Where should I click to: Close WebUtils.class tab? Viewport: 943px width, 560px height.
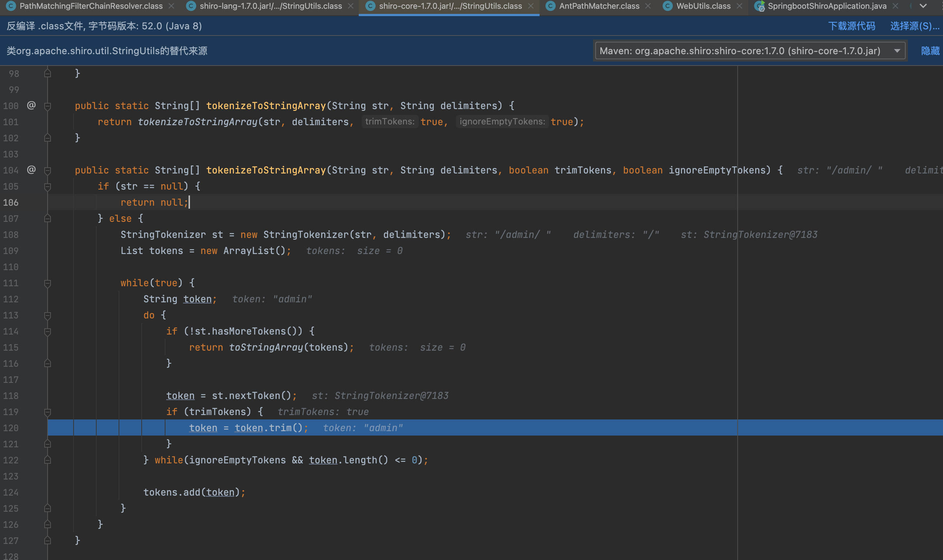(x=739, y=6)
